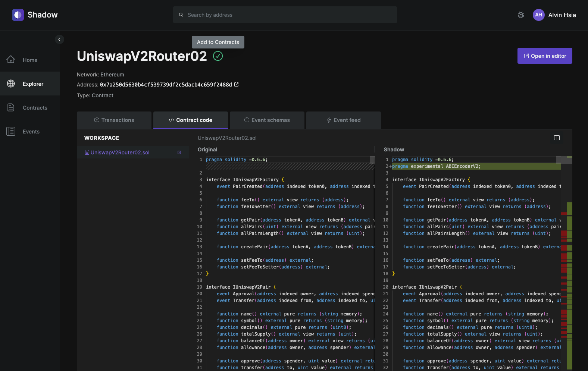Click the Events list icon
The image size is (588, 371).
pos(11,131)
